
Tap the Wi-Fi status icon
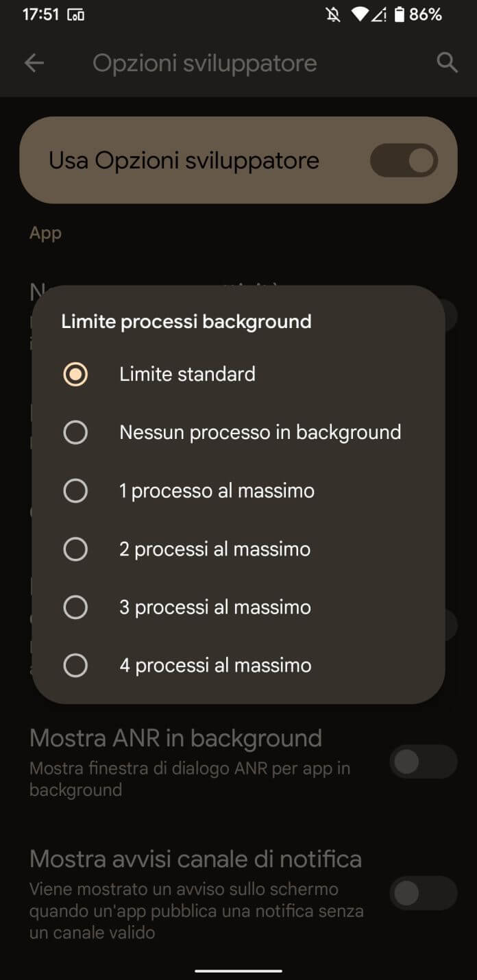coord(359,14)
